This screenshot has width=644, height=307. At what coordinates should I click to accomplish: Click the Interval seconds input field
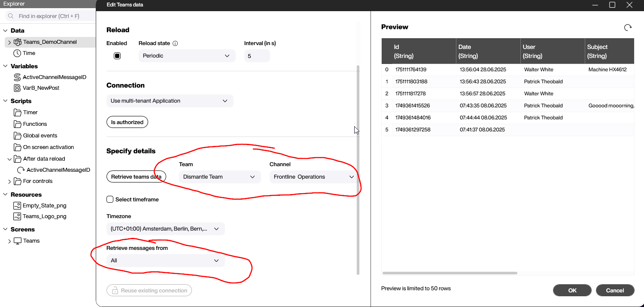pos(257,56)
